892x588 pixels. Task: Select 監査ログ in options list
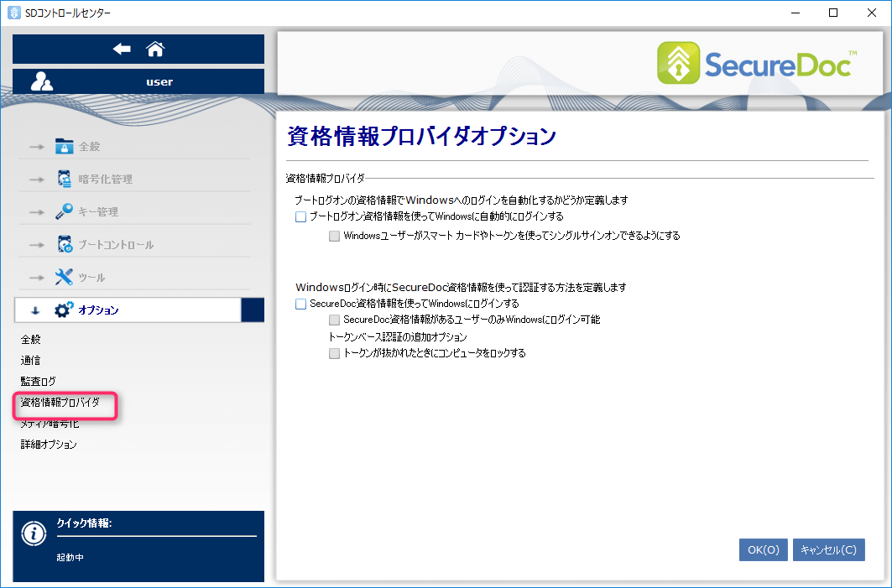coord(38,382)
